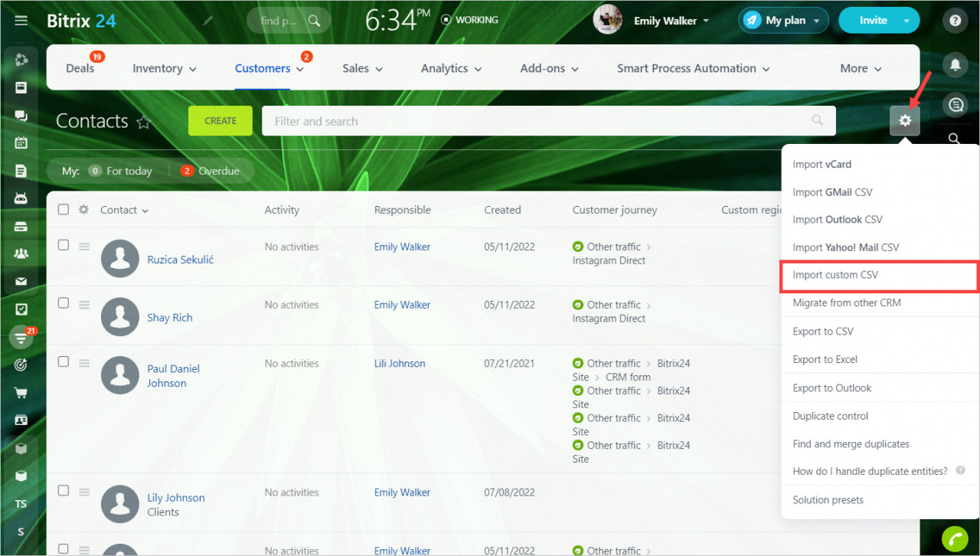Tick the select-all contacts checkbox
Viewport: 980px width, 556px height.
point(64,209)
